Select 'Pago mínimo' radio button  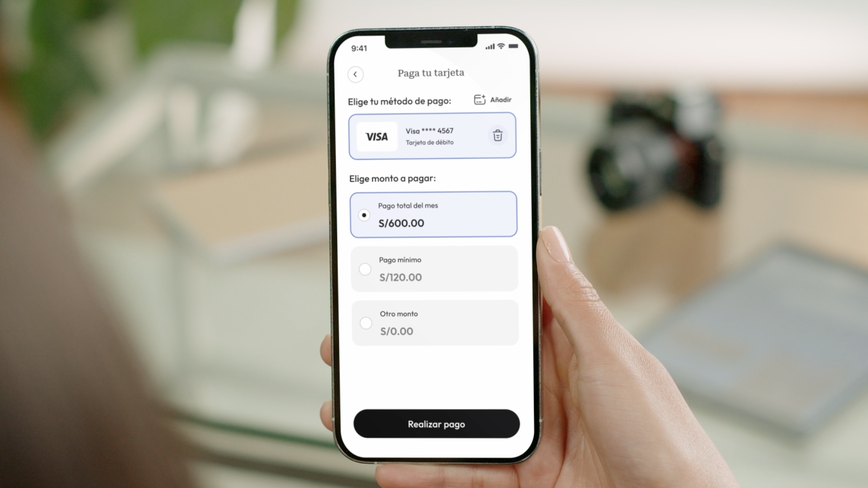(x=364, y=269)
